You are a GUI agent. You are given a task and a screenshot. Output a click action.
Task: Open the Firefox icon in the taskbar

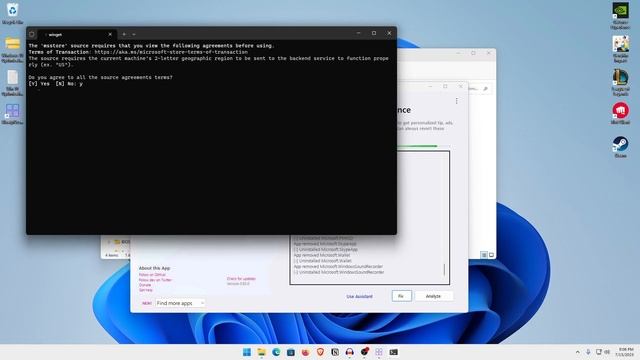tap(305, 352)
